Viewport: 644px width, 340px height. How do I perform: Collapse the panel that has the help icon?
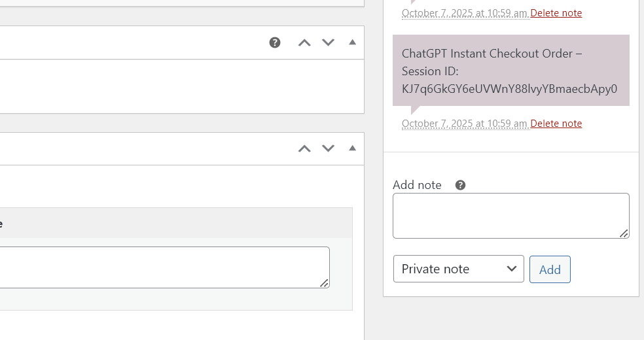coord(353,42)
